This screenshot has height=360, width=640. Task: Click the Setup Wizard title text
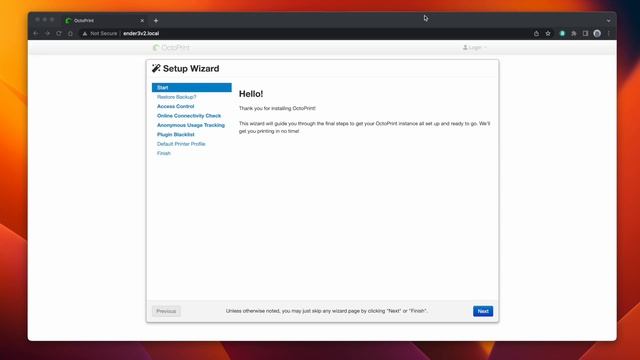(191, 68)
